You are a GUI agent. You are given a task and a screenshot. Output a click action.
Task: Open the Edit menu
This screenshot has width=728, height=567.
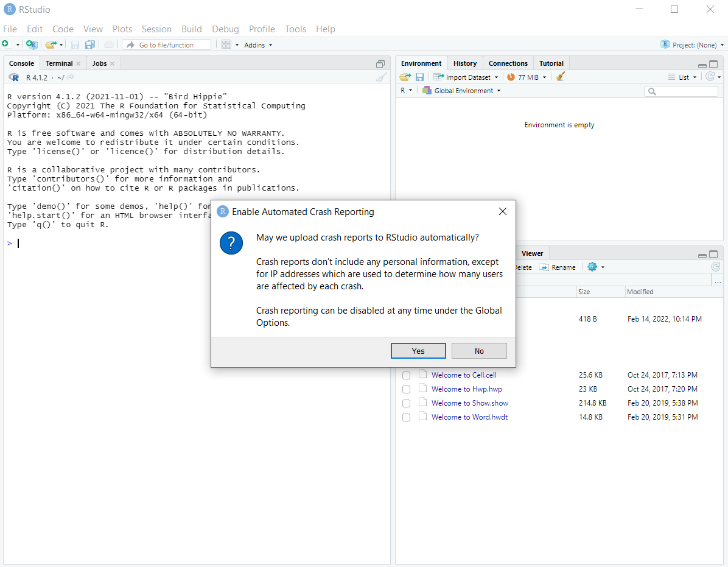[x=35, y=29]
